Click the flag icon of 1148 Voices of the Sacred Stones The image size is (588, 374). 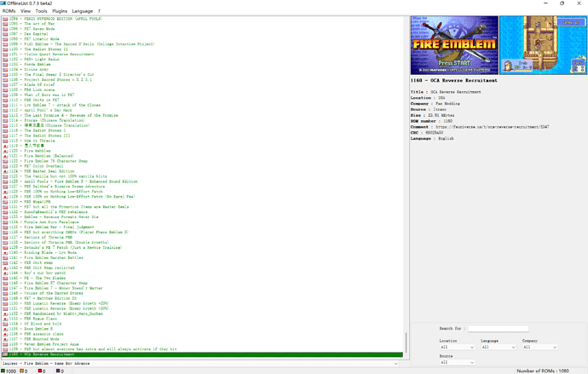pos(5,293)
